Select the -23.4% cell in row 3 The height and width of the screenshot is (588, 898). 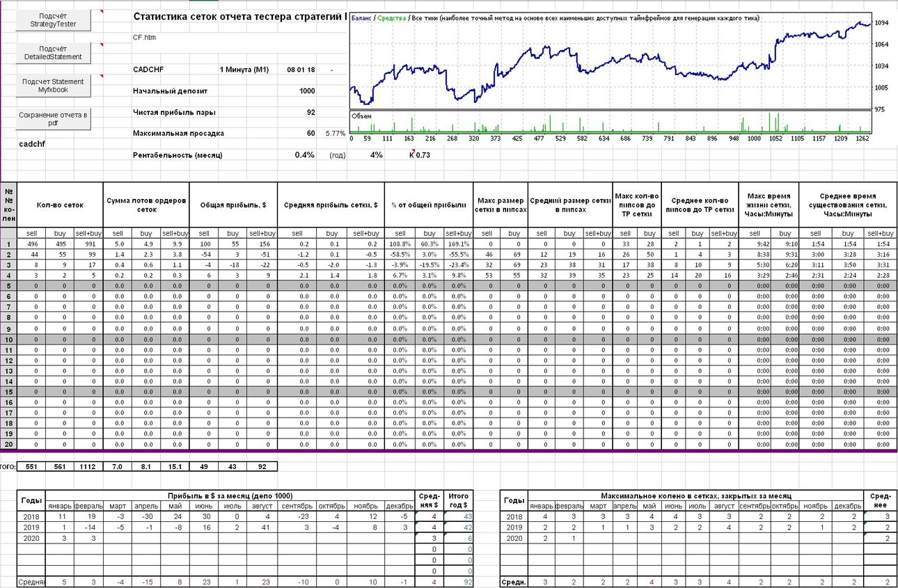457,265
